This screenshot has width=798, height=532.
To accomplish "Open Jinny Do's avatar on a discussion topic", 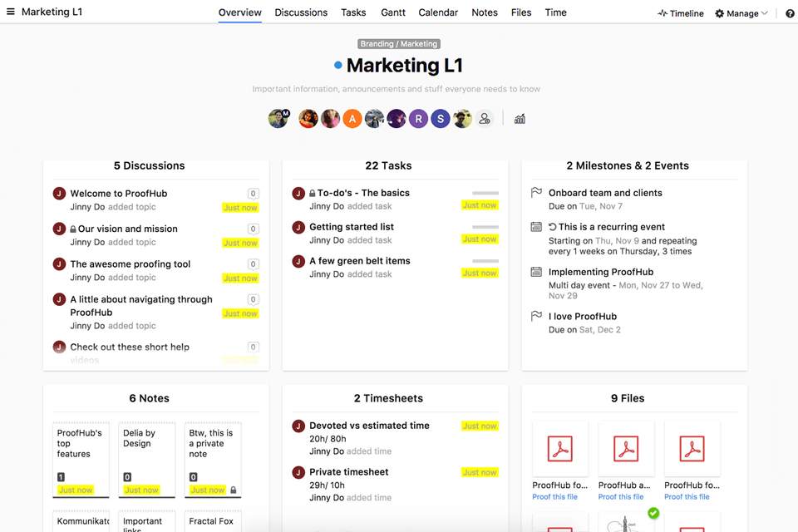I will click(x=58, y=193).
